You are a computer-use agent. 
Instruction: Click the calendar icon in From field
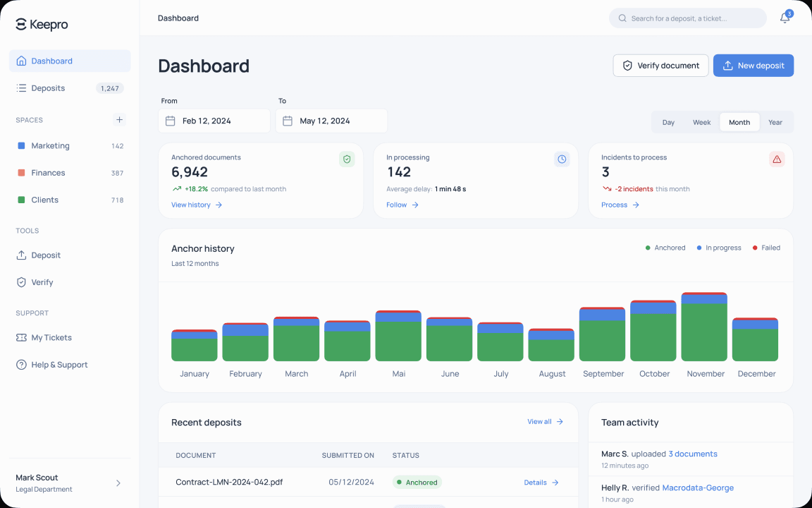(170, 121)
